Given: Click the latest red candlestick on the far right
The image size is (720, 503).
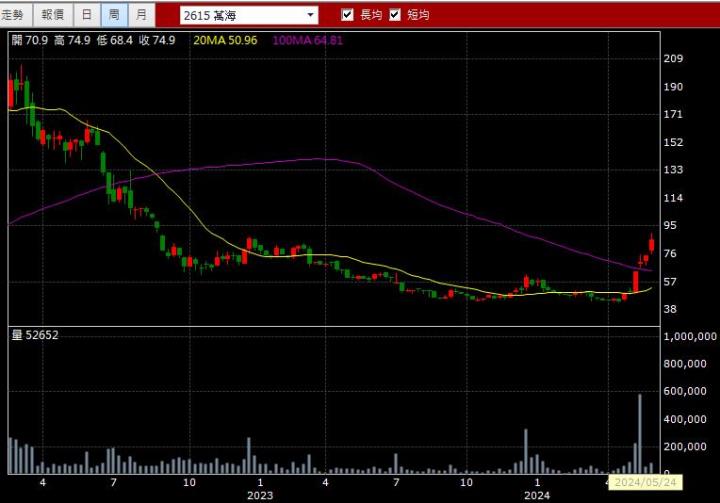Looking at the screenshot, I should pyautogui.click(x=651, y=243).
